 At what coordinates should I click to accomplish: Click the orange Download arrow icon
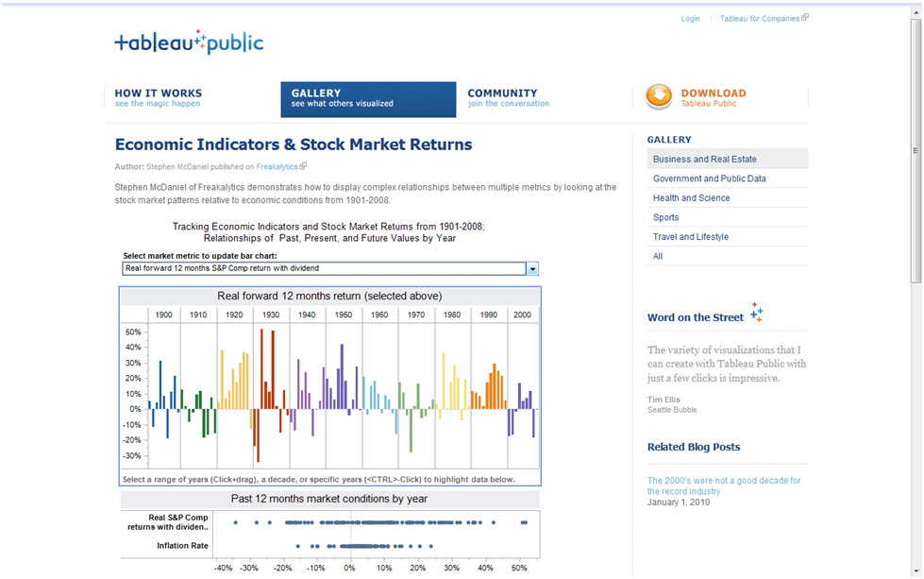tap(659, 96)
